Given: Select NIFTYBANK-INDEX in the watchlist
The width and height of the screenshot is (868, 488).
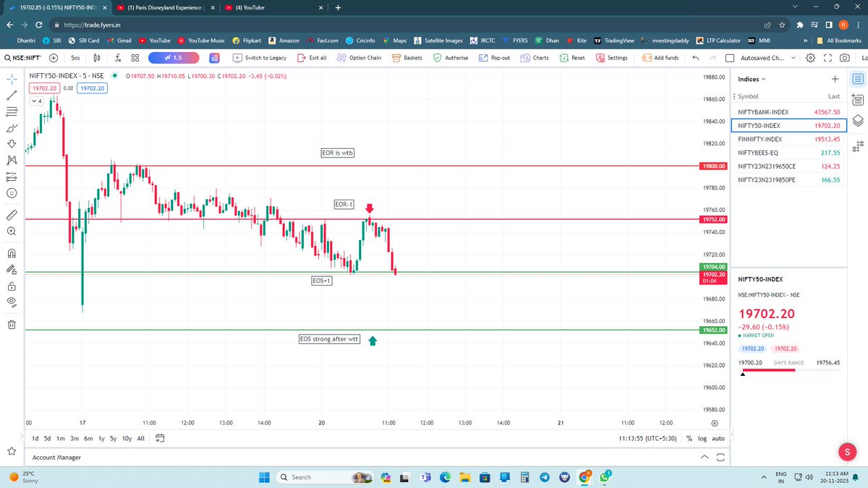Looking at the screenshot, I should tap(787, 112).
